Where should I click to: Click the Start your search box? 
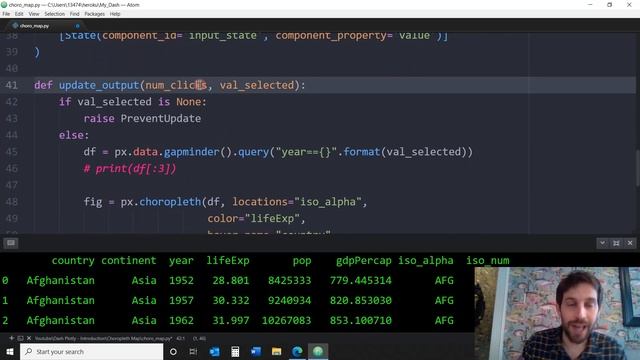click(91, 351)
